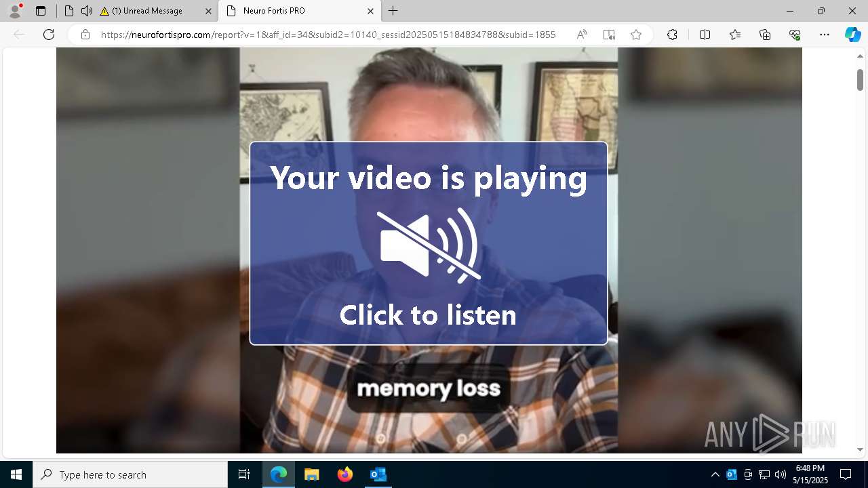
Task: Open the Favorites list
Action: [735, 35]
